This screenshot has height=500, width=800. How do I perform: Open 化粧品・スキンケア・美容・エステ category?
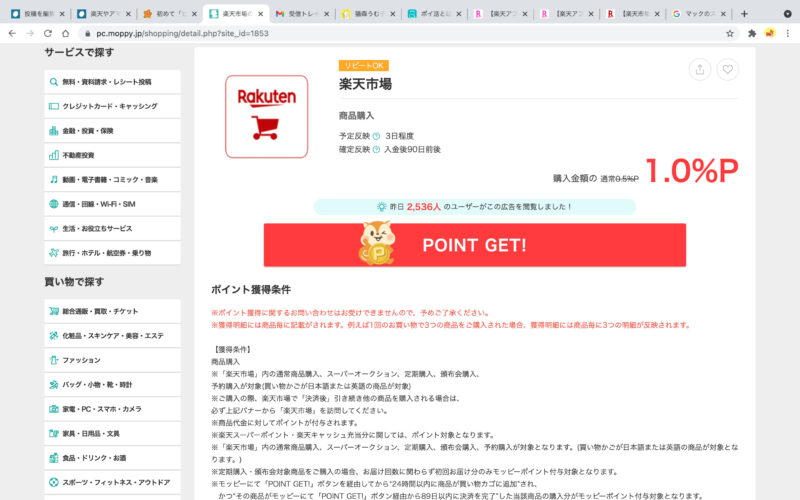(x=112, y=336)
